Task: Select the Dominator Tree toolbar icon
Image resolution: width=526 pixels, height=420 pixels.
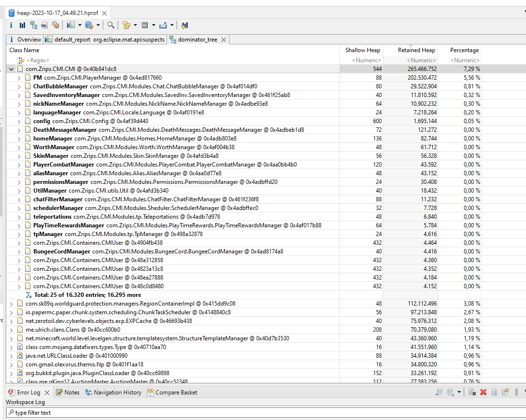Action: pos(34,25)
